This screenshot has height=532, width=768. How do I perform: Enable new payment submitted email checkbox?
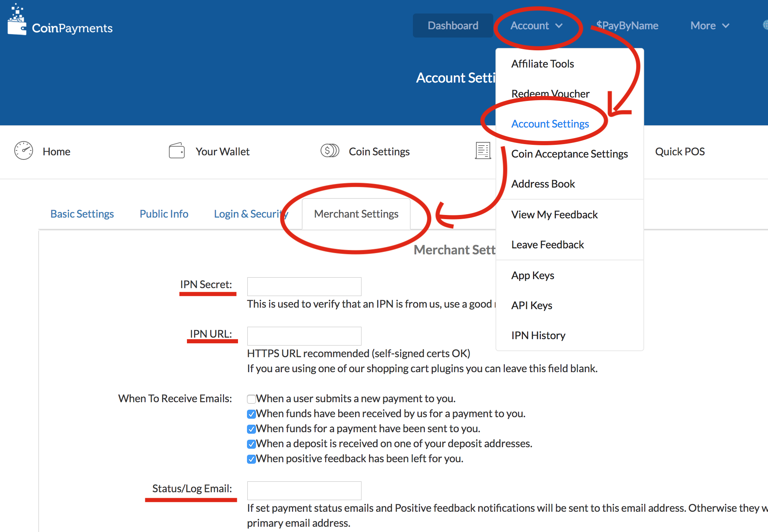251,399
